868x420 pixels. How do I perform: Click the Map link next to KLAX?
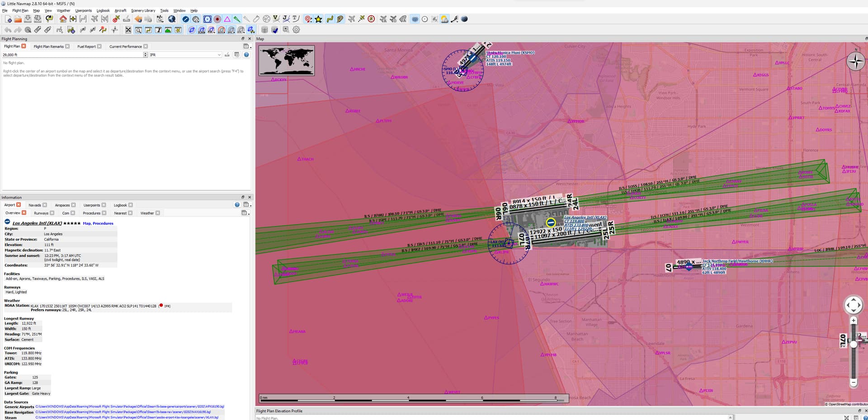[x=86, y=223]
